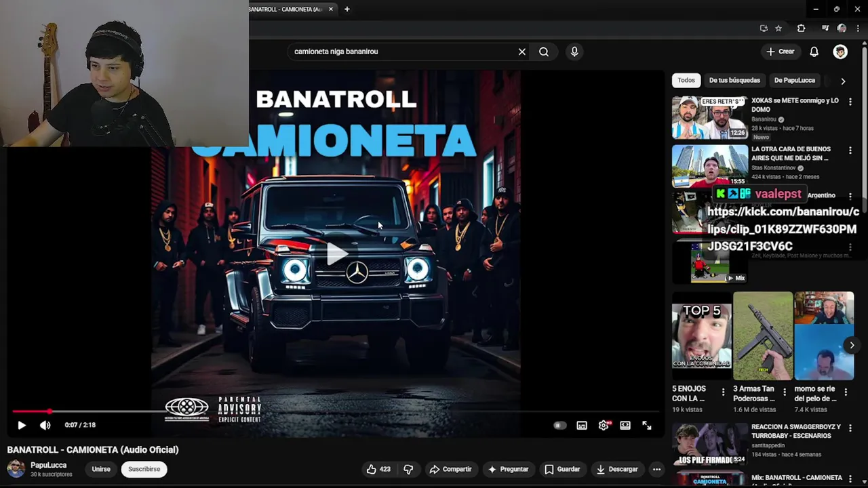Open options for 3 Armas Tan Poderosas short
Viewport: 868px width, 488px height.
point(785,392)
